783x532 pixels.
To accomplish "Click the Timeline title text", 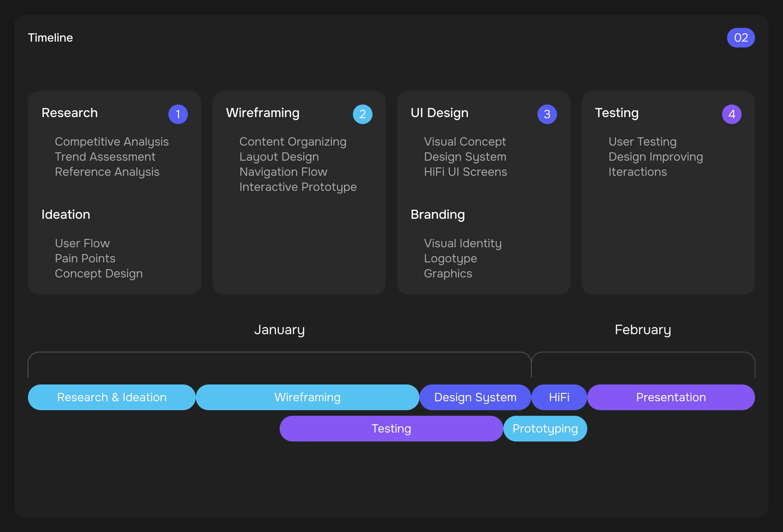I will click(x=50, y=38).
